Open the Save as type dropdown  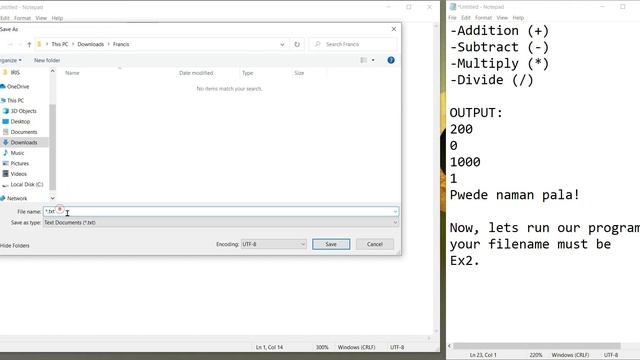[221, 222]
